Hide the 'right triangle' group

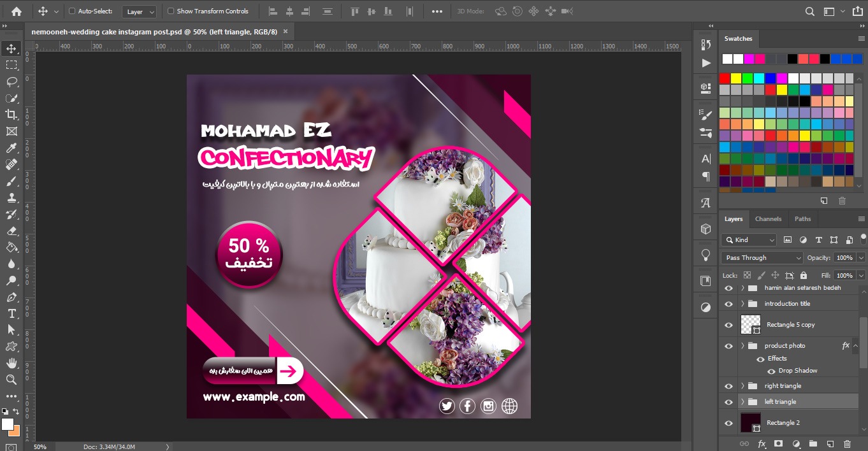(x=728, y=386)
